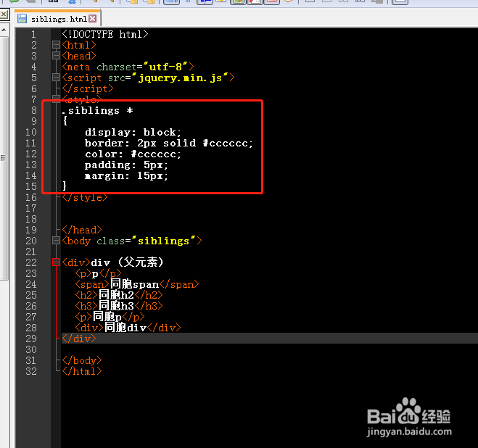Click the "color: #cccccc;" declaration
The height and width of the screenshot is (448, 478).
click(133, 154)
